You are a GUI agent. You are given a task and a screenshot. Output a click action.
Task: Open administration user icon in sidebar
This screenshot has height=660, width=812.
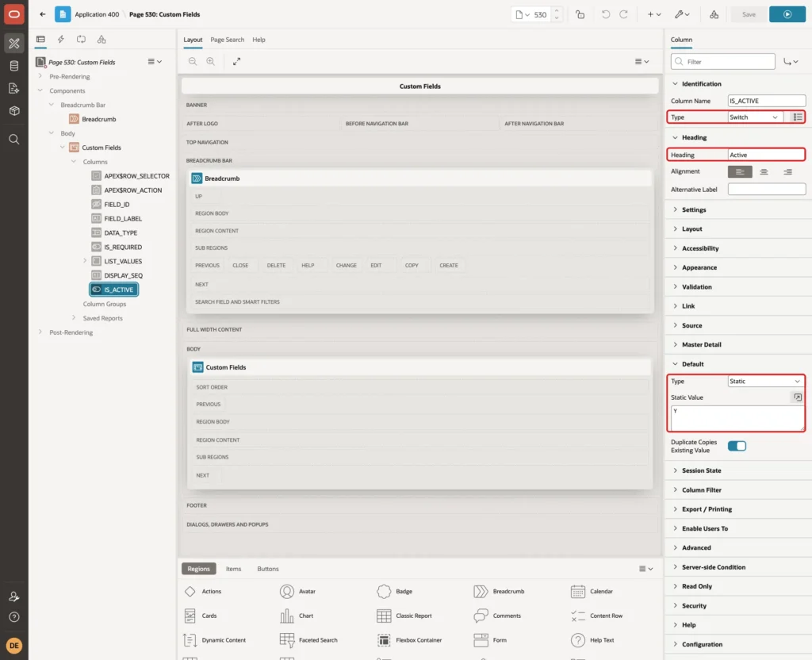14,597
